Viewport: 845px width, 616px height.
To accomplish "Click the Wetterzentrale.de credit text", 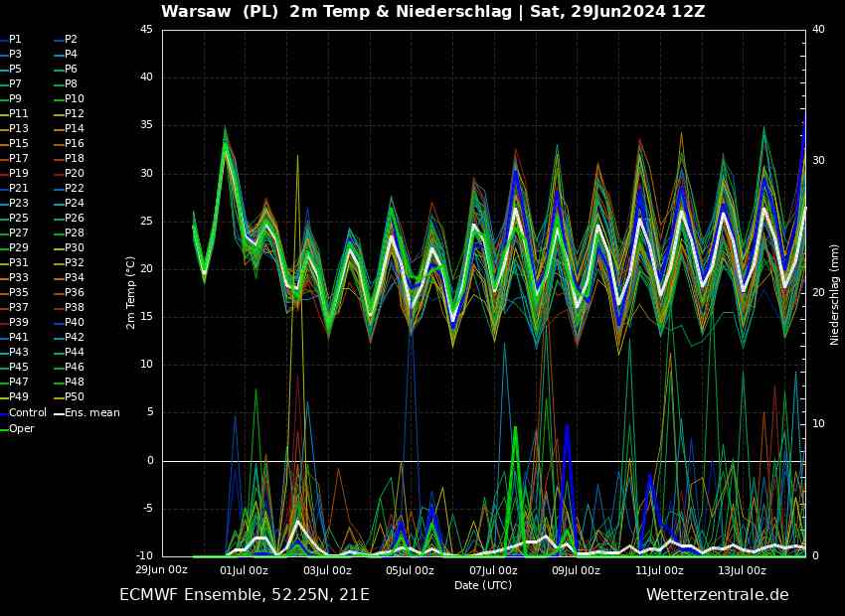I will click(718, 595).
